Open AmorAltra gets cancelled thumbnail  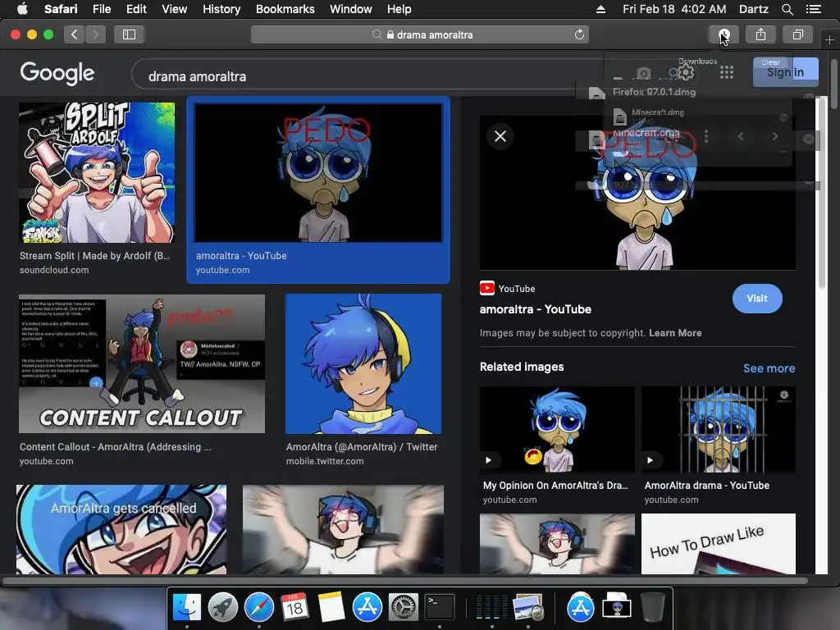click(121, 529)
